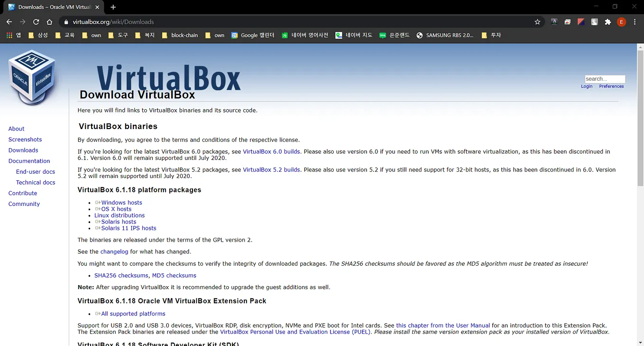Select Downloads in the sidebar
Screen dimensions: 644x346
click(23, 150)
